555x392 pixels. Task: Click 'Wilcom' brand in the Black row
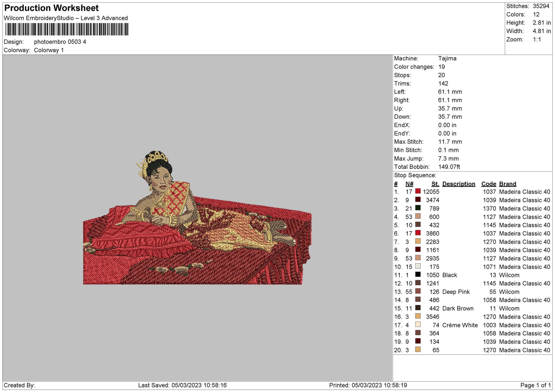tap(509, 275)
